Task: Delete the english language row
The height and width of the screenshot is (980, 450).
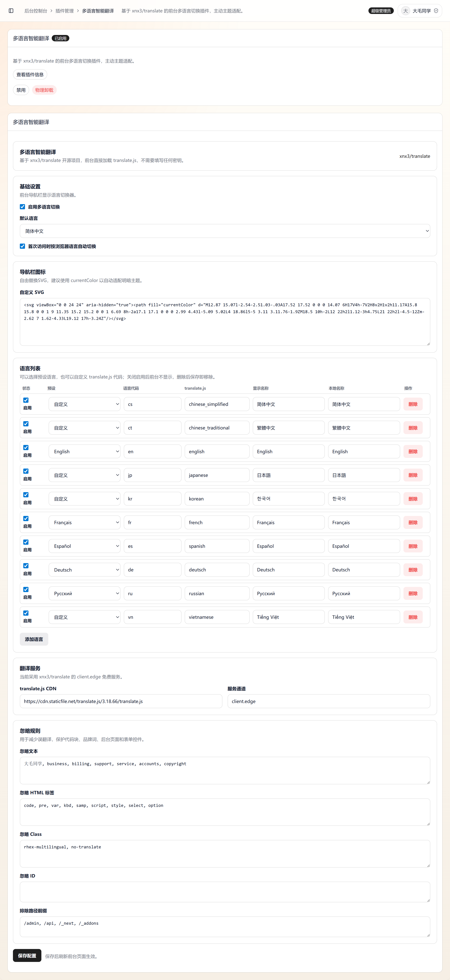Action: click(413, 451)
